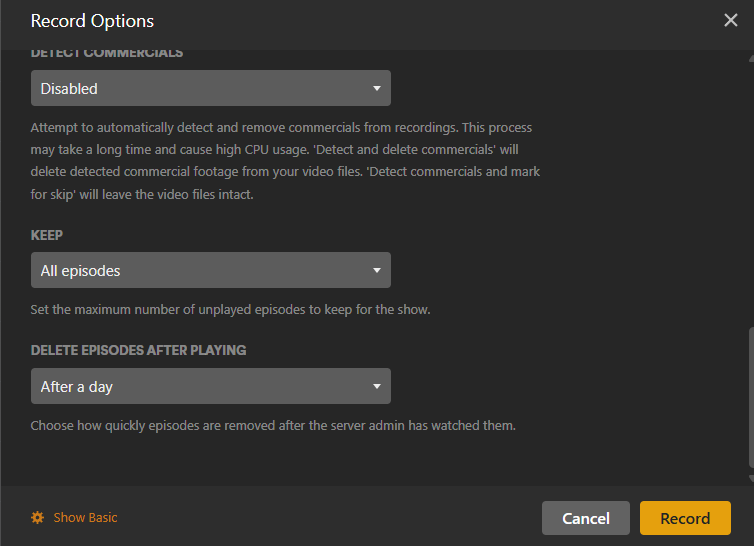Click the arrow on the All episodes selector
The image size is (754, 546).
(377, 270)
